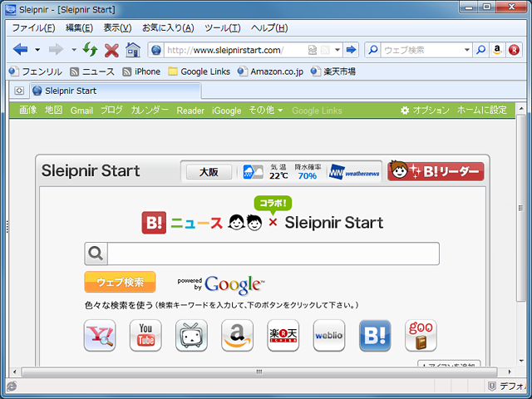Search with YouTube icon
Viewport: 532px width, 399px height.
tap(145, 335)
